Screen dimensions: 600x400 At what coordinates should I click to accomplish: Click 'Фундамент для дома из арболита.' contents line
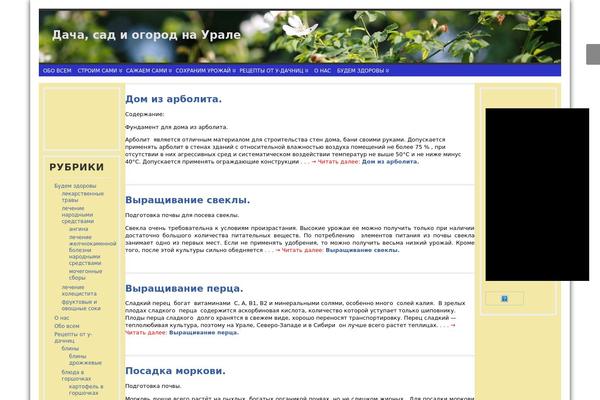[176, 127]
